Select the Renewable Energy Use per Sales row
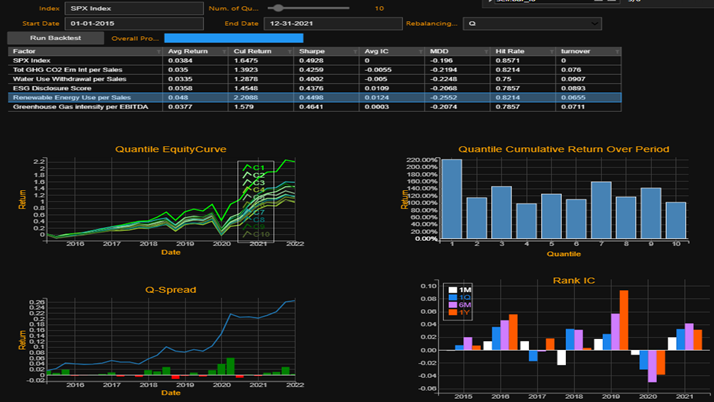The height and width of the screenshot is (402, 714). point(85,97)
